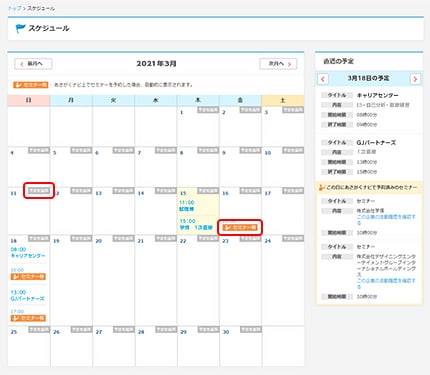
Task: Click gray add-schedule button on day 4
Action: point(39,150)
